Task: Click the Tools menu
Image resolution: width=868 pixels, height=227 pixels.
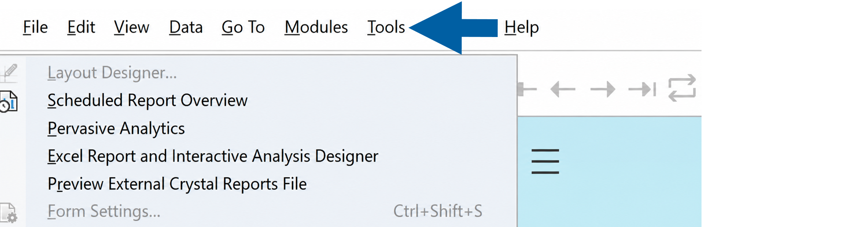Action: [x=386, y=27]
